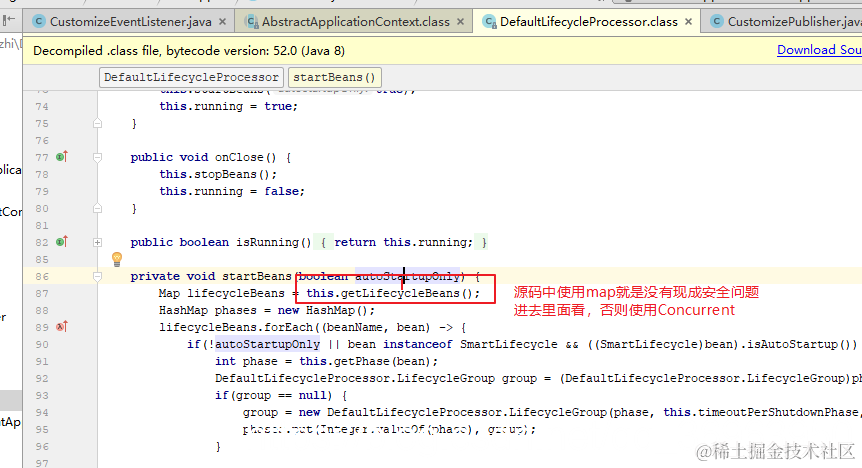The height and width of the screenshot is (468, 862).
Task: Click the class icon on CustomizeEventListener.java tab
Action: coord(39,22)
